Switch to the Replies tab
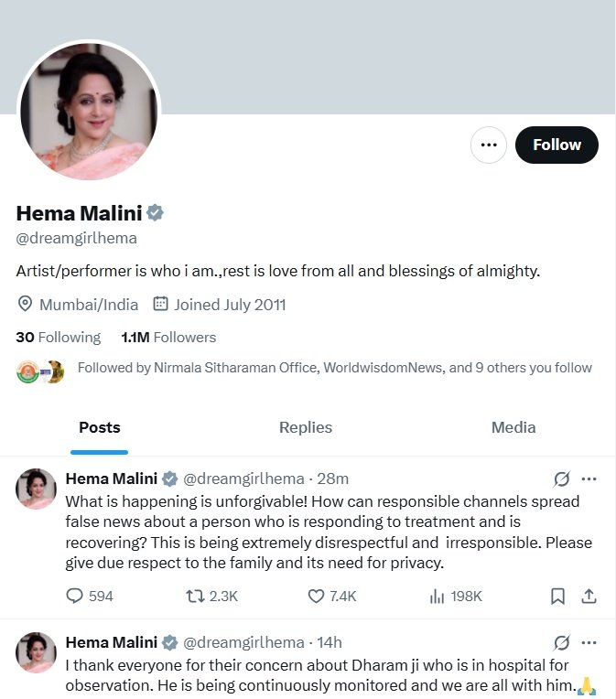This screenshot has height=699, width=616. point(306,427)
